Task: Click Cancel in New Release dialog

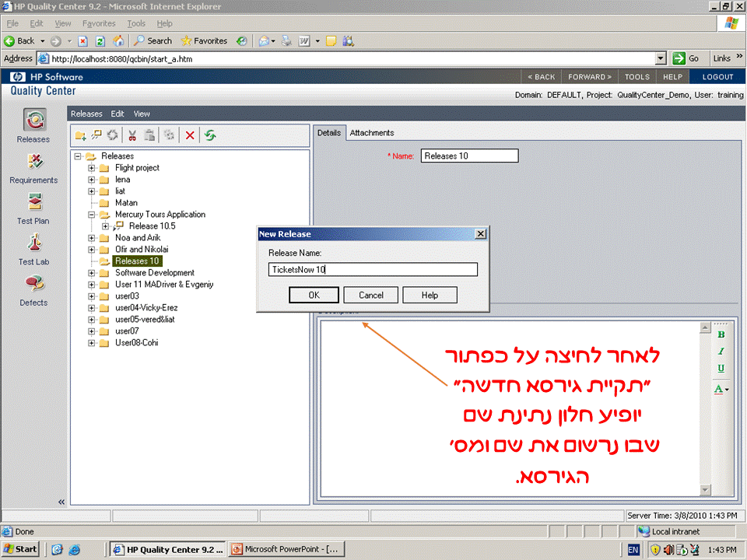Action: coord(370,296)
